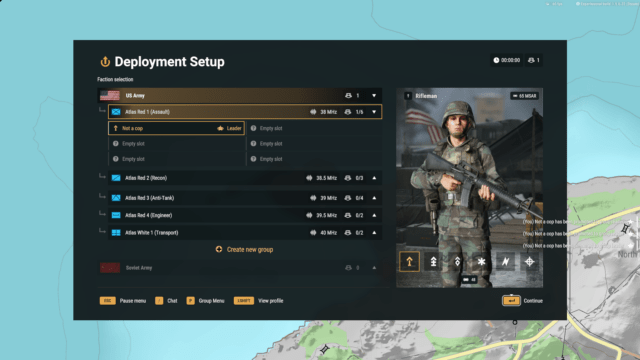Click the total players icon in header

pyautogui.click(x=531, y=60)
